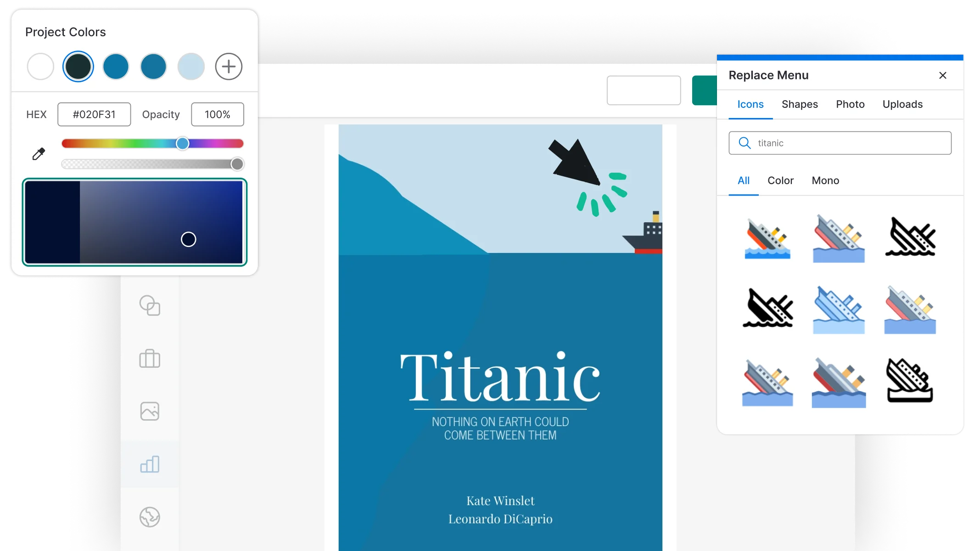Select the pale blue project color swatch
Screen dimensions: 980x551
(191, 67)
